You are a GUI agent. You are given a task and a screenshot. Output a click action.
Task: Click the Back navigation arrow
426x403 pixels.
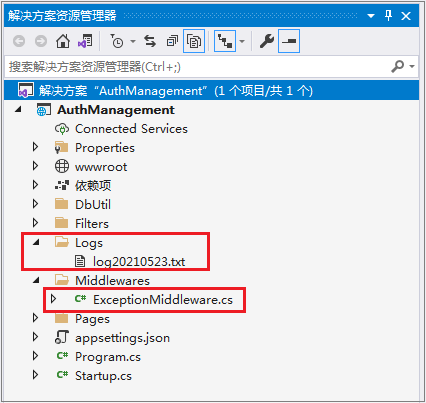pos(19,41)
